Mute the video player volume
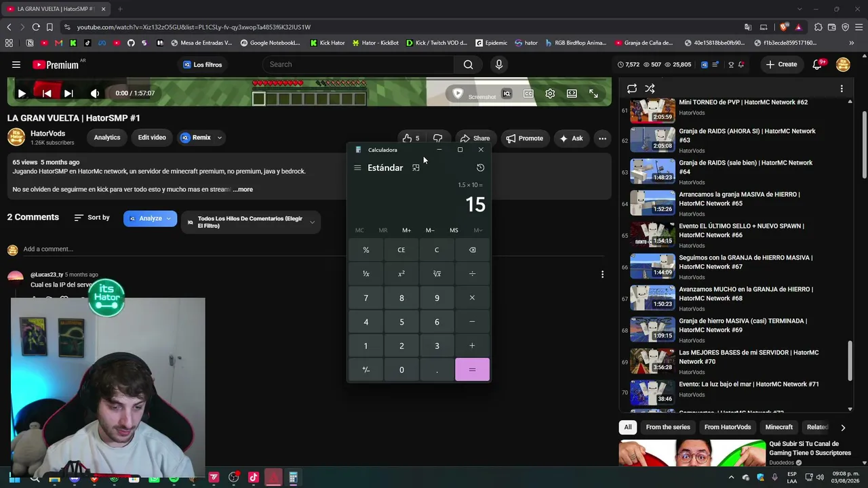868x488 pixels. pos(95,94)
